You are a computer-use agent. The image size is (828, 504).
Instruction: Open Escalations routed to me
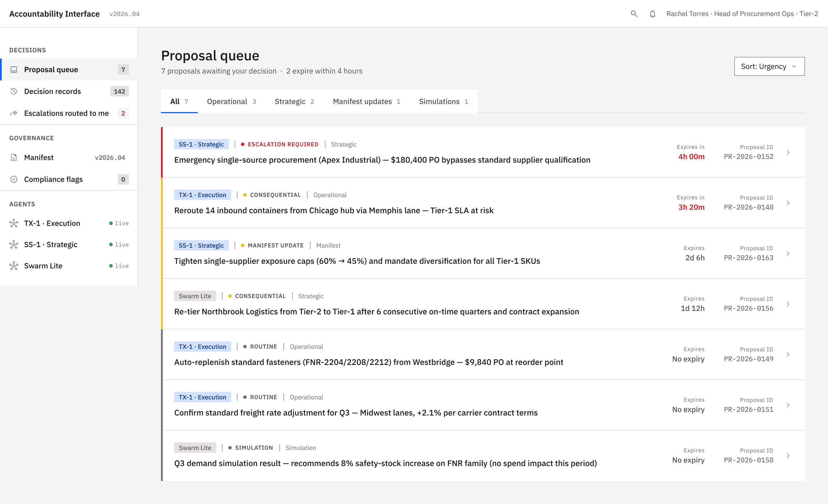tap(69, 113)
